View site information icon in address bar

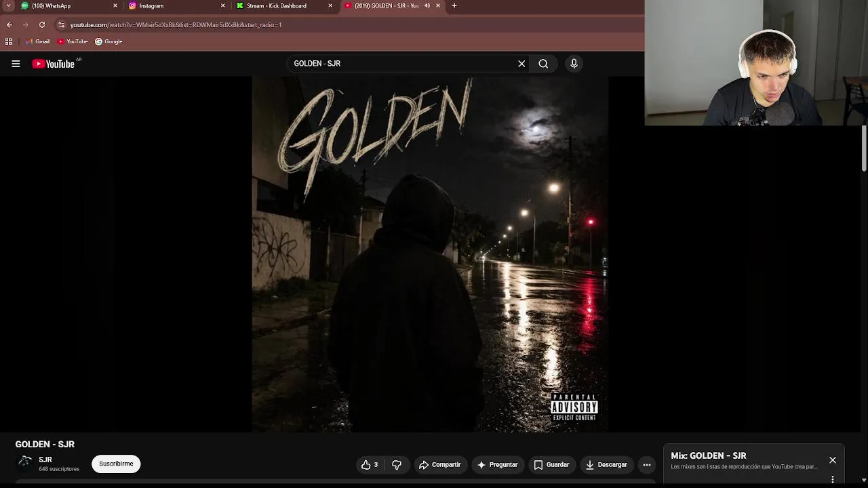[x=61, y=25]
